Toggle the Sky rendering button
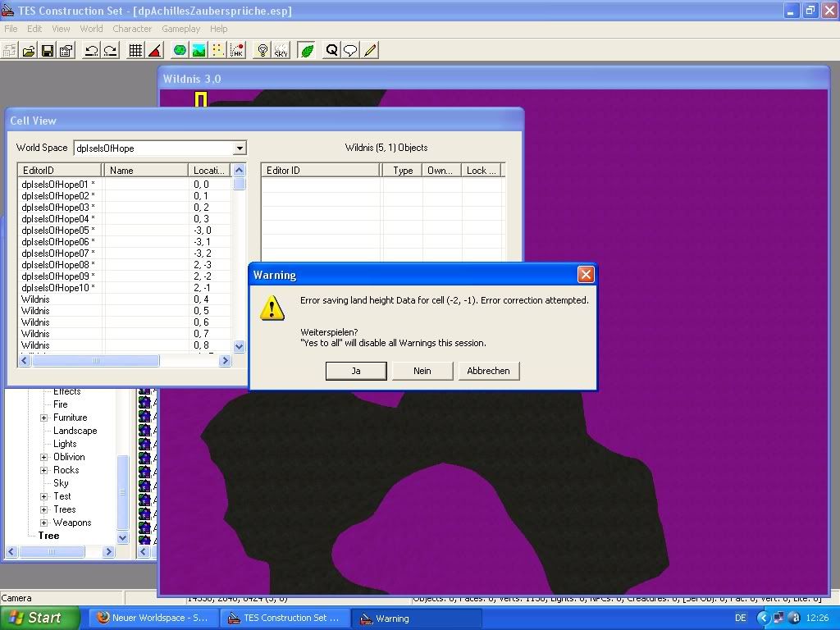840x630 pixels. pyautogui.click(x=281, y=50)
